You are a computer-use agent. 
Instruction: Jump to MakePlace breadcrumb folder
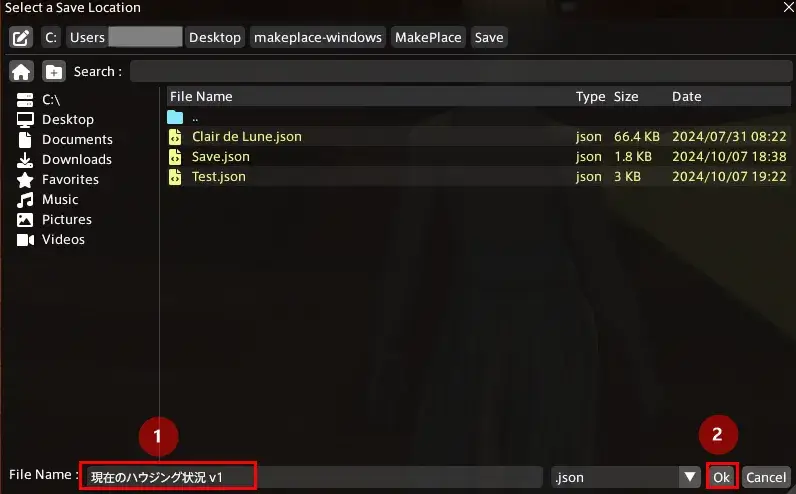click(x=428, y=38)
